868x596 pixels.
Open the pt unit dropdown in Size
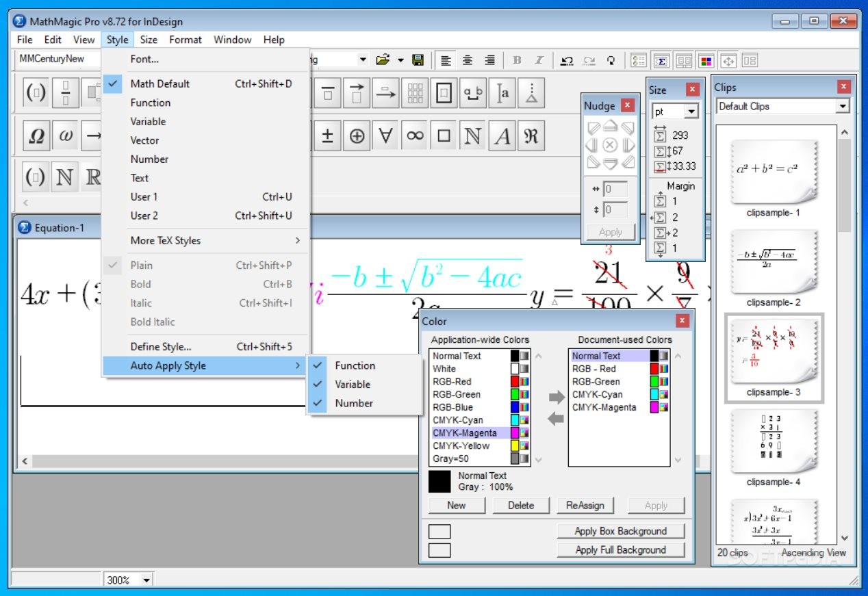(691, 112)
